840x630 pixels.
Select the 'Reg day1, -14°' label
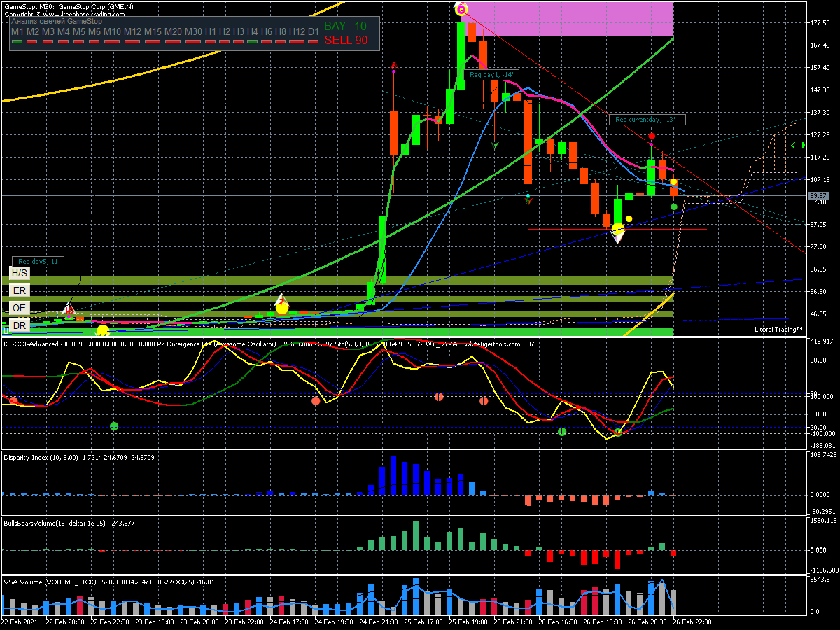point(492,75)
